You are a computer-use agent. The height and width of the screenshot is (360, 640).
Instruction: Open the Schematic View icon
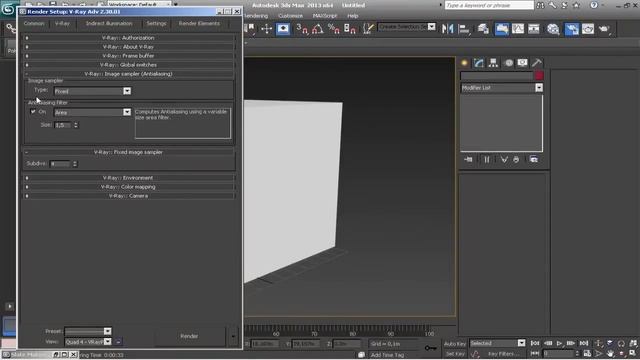(x=533, y=29)
